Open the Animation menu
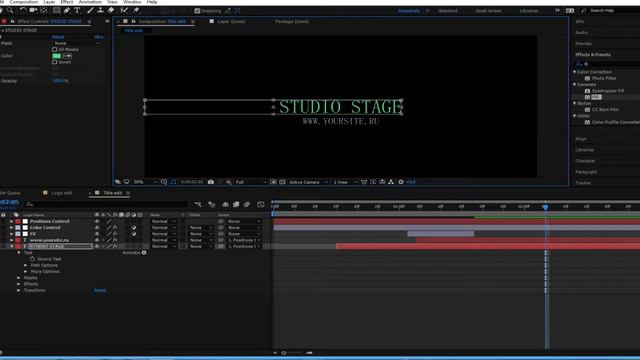Viewport: 640px width, 360px height. coord(90,2)
